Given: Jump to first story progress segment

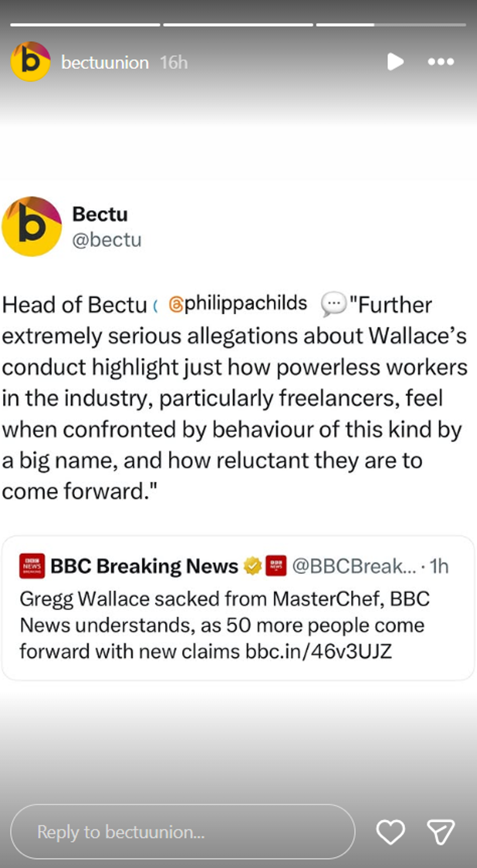Looking at the screenshot, I should 85,24.
